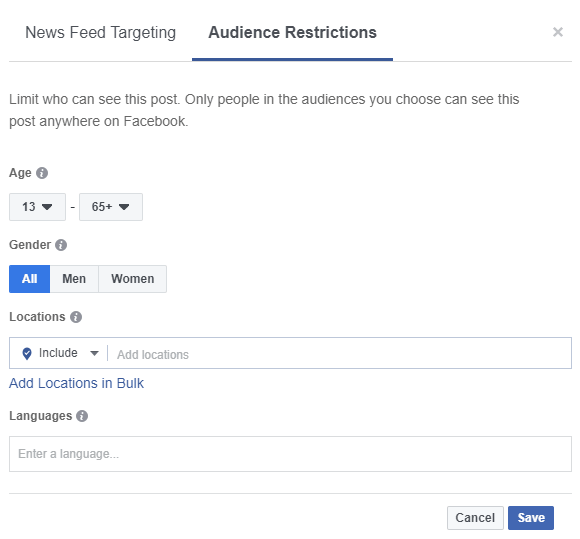Click the arrow beside the 65+ age value

tap(124, 207)
